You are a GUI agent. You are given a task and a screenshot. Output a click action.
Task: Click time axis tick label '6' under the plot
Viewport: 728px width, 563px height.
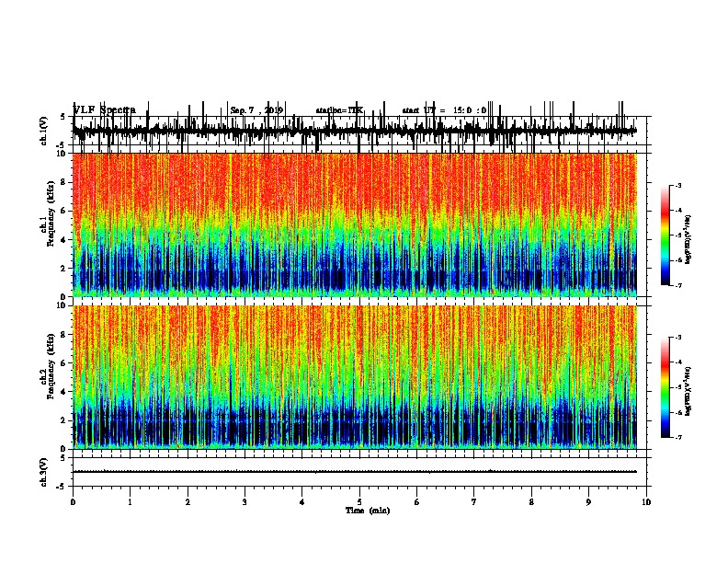pyautogui.click(x=417, y=502)
